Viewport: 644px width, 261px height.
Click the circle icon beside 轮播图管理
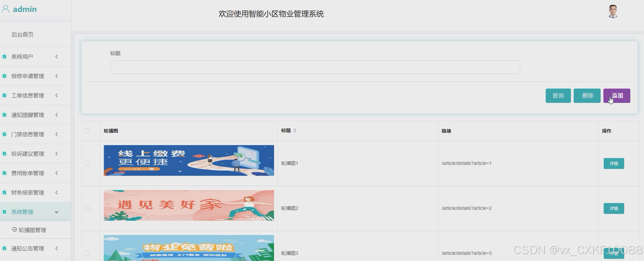(14, 230)
